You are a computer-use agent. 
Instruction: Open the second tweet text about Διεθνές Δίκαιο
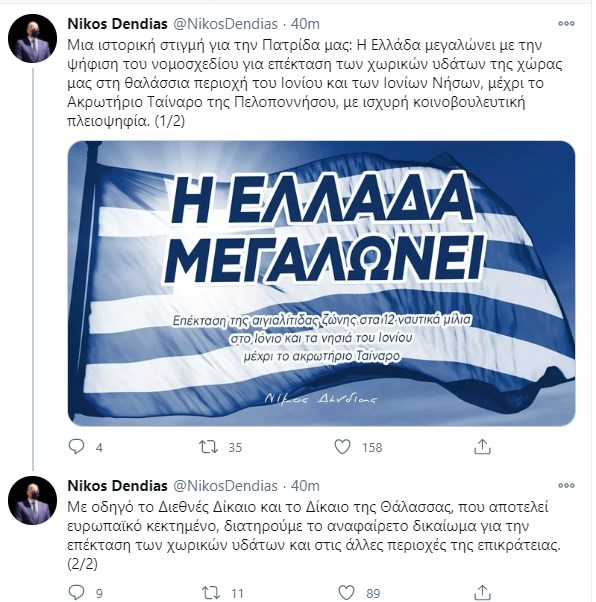[314, 535]
